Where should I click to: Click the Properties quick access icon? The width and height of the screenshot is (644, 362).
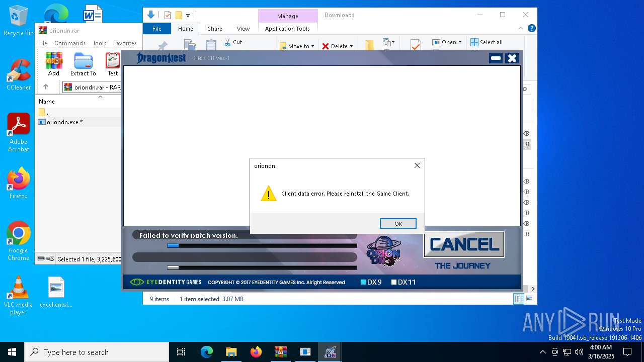168,15
